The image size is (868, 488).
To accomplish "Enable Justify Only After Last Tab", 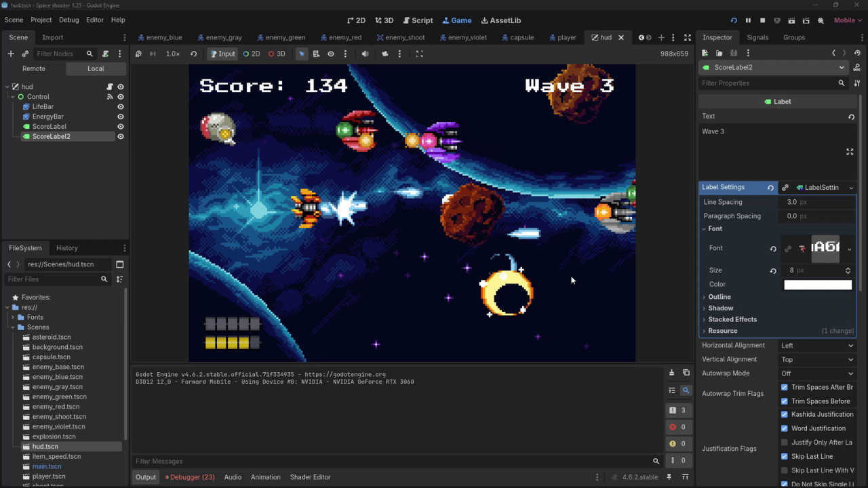I will click(785, 443).
